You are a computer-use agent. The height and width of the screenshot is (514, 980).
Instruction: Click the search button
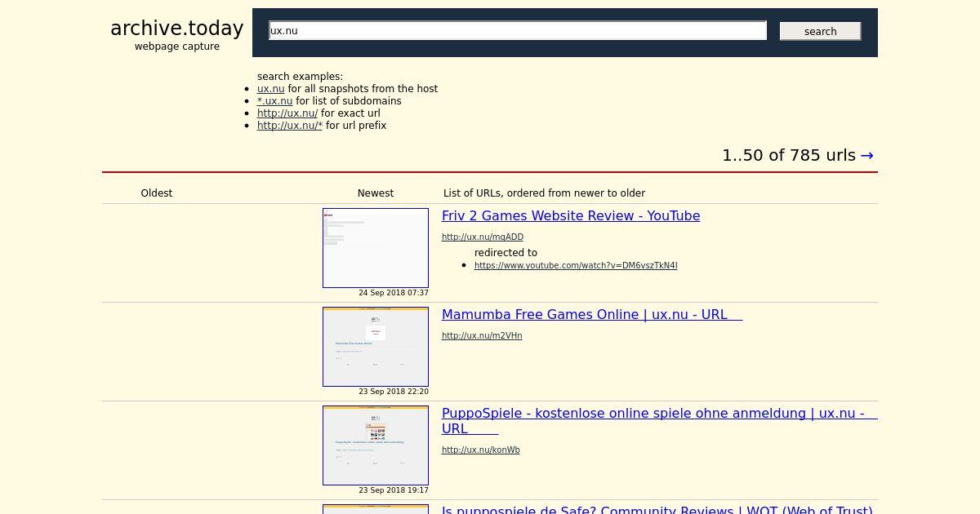pyautogui.click(x=820, y=31)
